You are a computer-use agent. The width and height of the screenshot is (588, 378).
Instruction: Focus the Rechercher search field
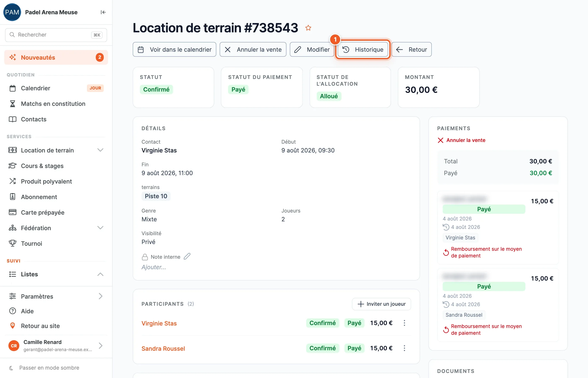(56, 35)
